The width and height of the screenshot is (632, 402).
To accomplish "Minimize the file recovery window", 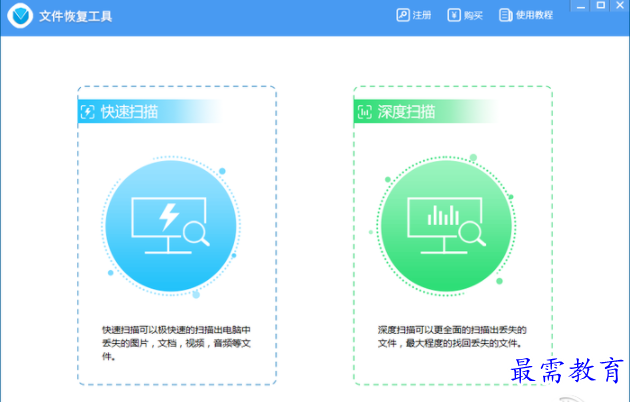I will pos(580,6).
